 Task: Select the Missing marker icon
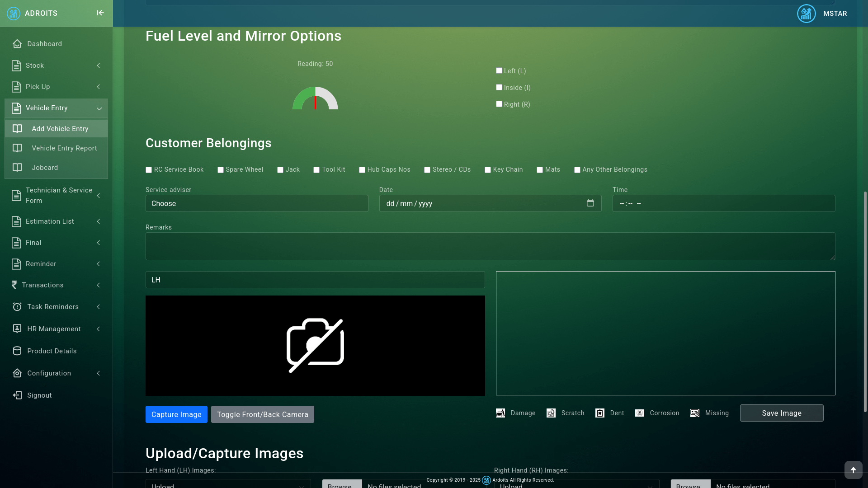[x=695, y=413]
